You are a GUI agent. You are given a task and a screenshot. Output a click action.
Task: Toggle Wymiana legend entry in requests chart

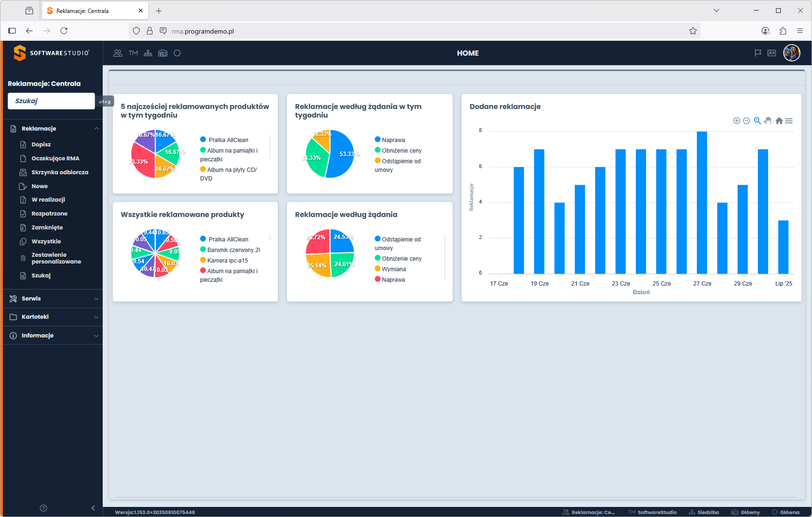pos(394,269)
